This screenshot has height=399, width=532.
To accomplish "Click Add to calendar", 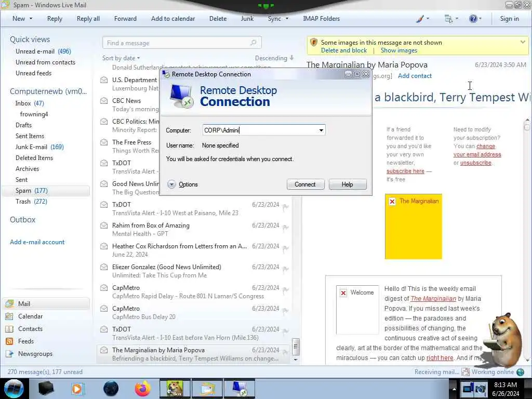I will pyautogui.click(x=173, y=19).
